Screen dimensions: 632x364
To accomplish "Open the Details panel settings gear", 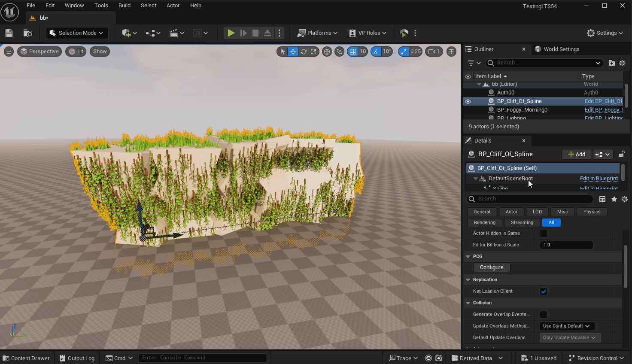I will point(625,199).
